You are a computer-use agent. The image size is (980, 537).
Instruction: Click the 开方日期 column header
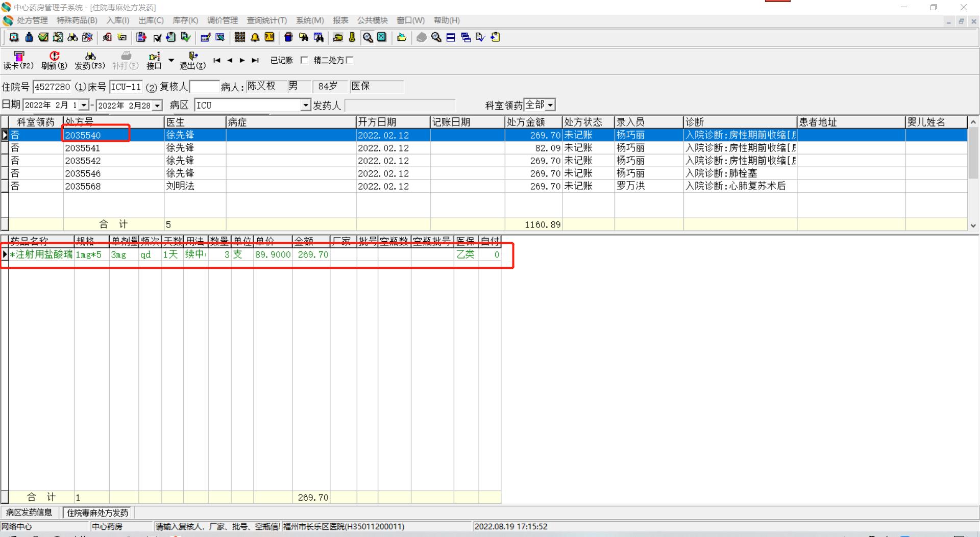pyautogui.click(x=393, y=122)
